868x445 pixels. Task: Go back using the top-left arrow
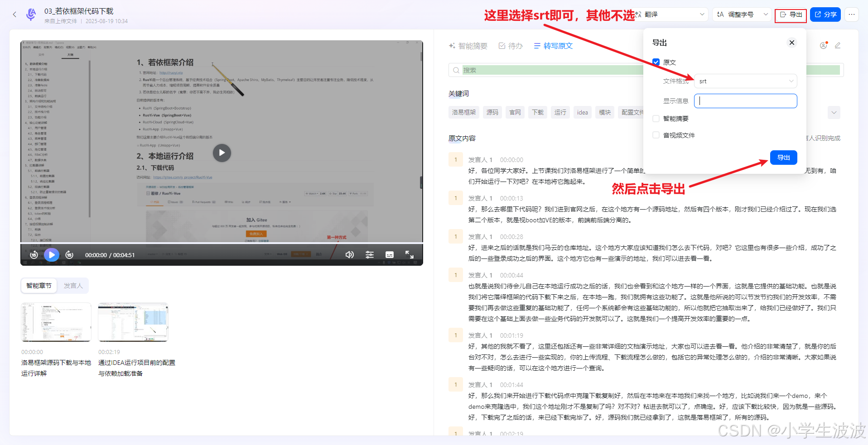14,14
